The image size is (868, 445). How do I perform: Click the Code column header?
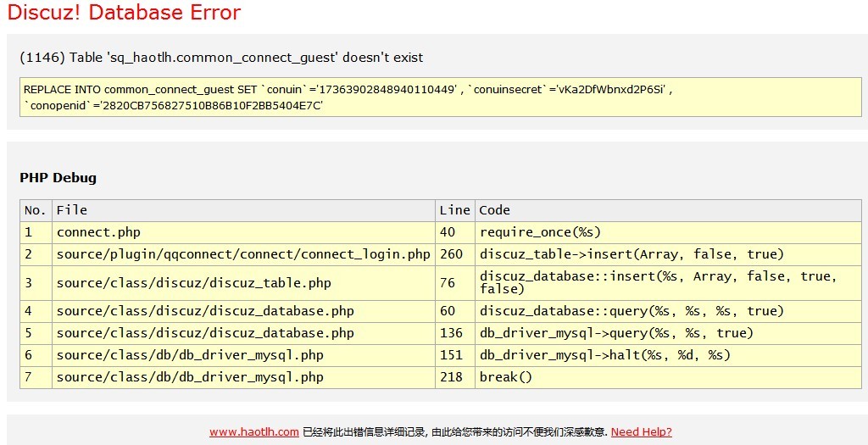(x=495, y=210)
